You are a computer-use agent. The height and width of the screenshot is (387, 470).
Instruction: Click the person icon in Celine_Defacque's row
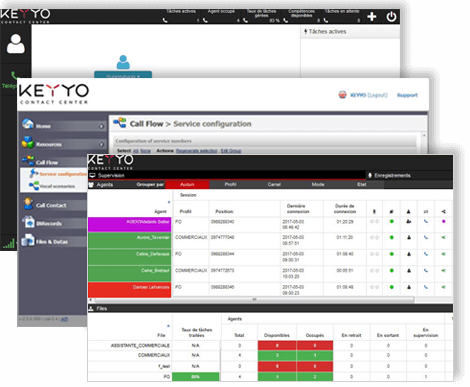pos(409,254)
